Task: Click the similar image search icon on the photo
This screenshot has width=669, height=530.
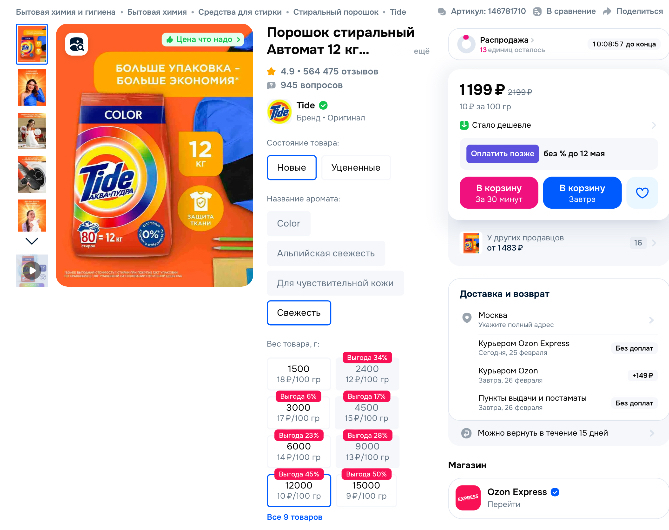Action: [x=77, y=43]
